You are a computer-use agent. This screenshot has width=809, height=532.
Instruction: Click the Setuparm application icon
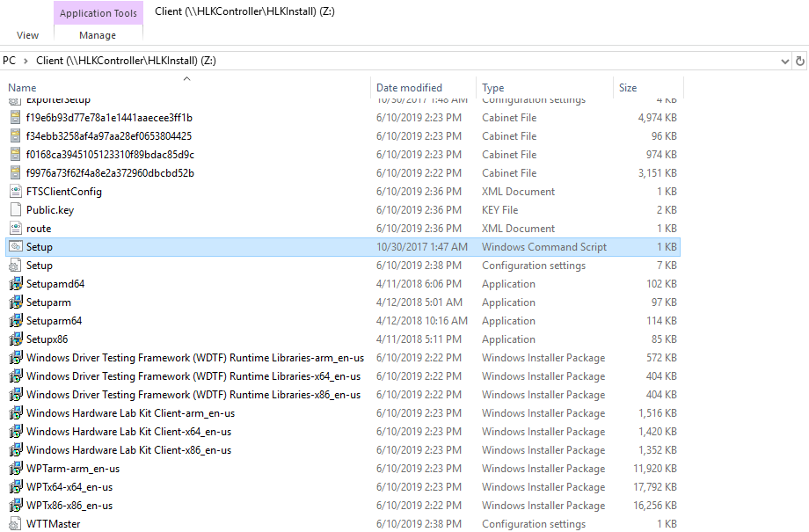[x=16, y=302]
